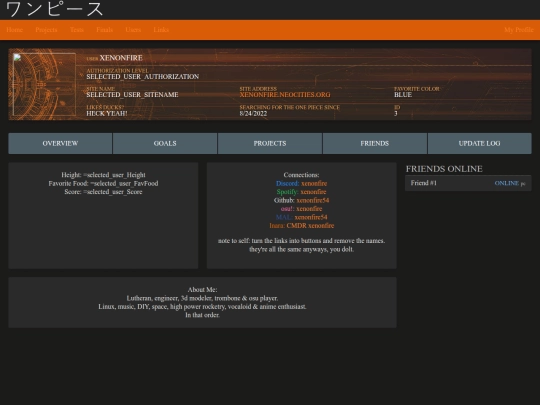Screen dimensions: 540x405
Task: Click SELECTED_USER_SITENAME text
Action: pyautogui.click(x=132, y=95)
